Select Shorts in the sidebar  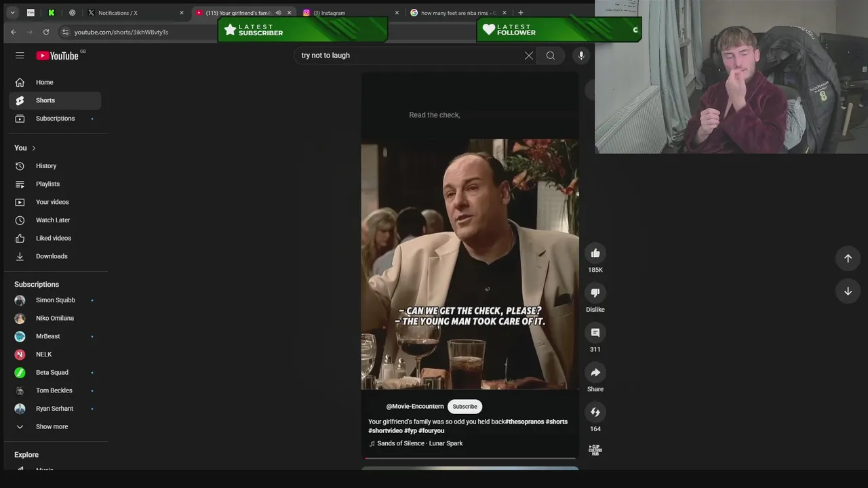click(x=55, y=100)
